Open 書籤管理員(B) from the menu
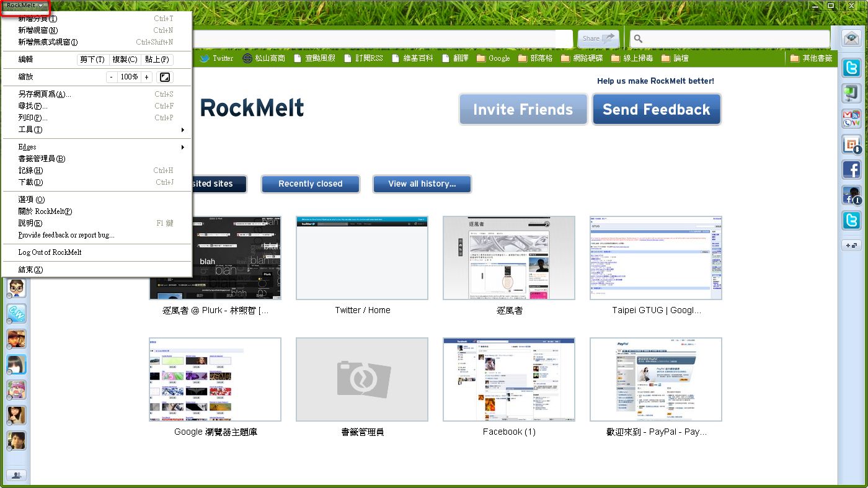Screen dimensions: 868x488 pos(96,159)
